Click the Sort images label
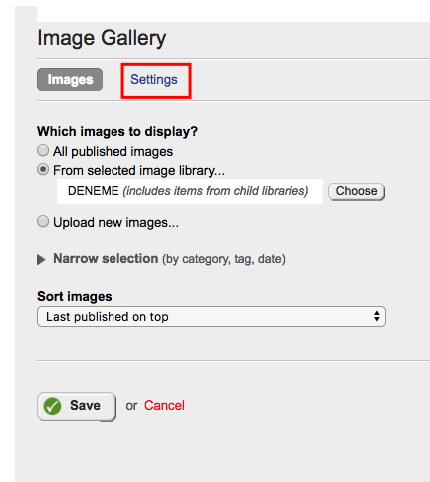This screenshot has height=482, width=430. point(75,296)
